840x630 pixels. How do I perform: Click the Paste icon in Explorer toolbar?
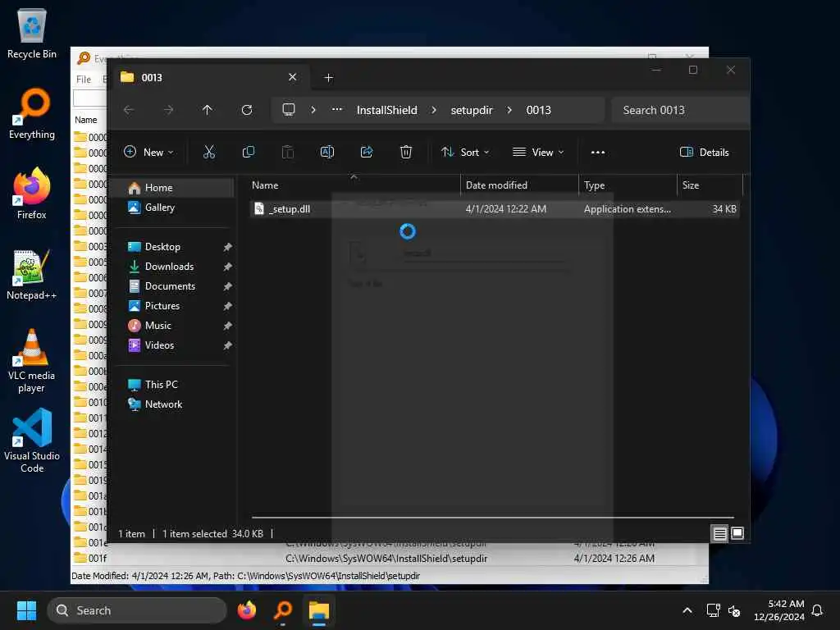click(288, 152)
